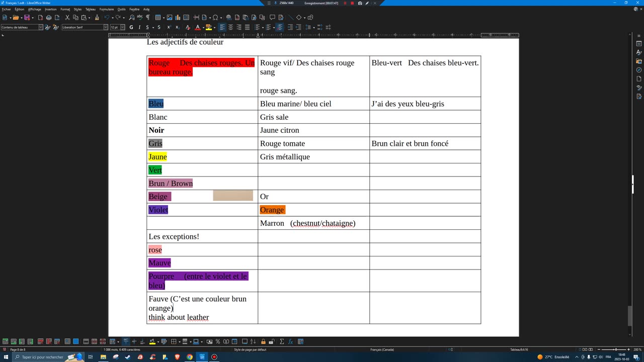Click the yellow highlighting color button
The image size is (644, 362).
pyautogui.click(x=208, y=27)
